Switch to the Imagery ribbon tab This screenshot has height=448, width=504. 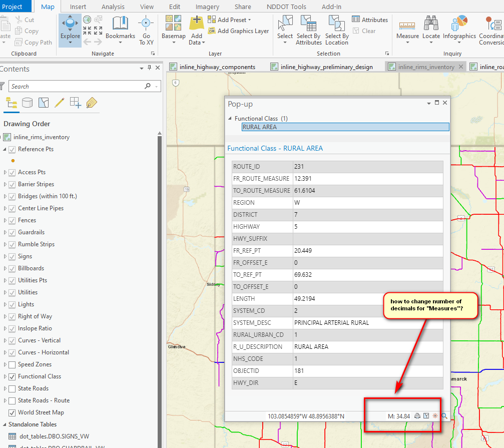pos(207,7)
